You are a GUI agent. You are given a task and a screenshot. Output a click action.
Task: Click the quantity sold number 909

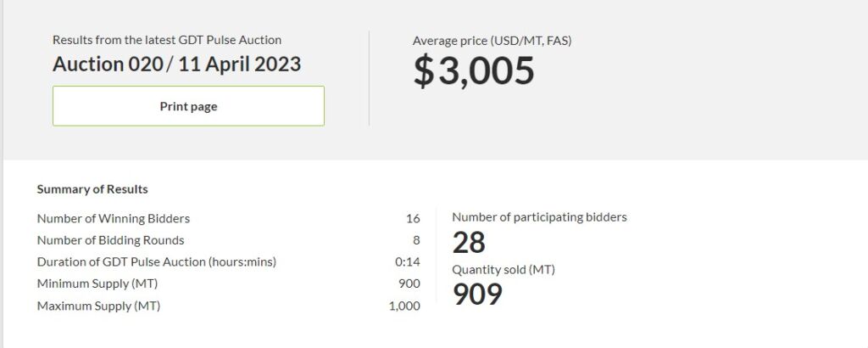(x=477, y=294)
